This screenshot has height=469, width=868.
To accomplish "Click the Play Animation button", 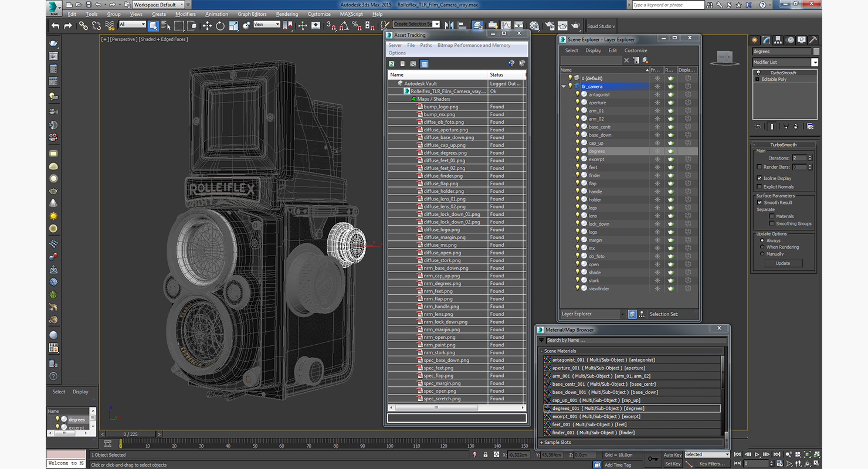I will (757, 454).
